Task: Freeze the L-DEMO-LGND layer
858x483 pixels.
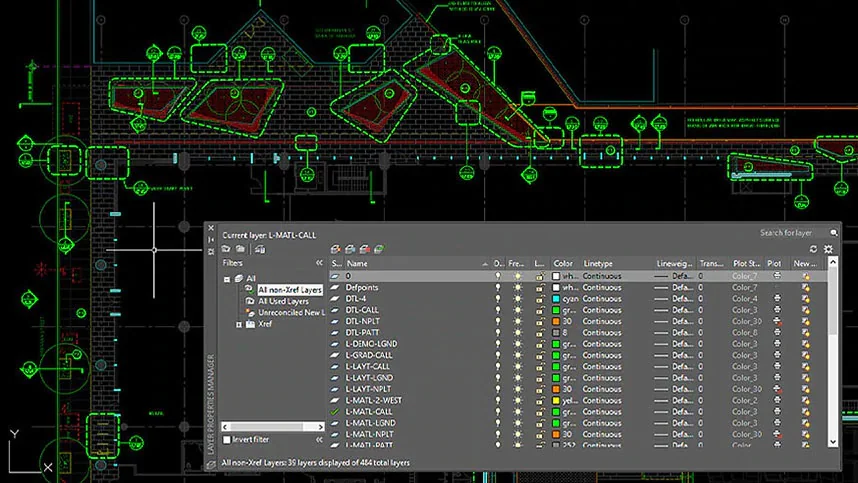Action: [x=518, y=344]
